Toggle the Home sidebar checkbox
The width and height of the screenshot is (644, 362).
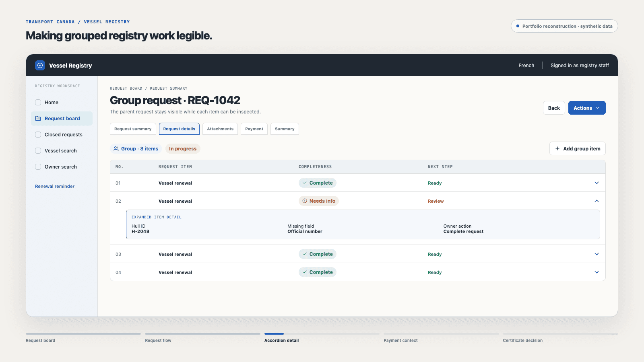(38, 103)
